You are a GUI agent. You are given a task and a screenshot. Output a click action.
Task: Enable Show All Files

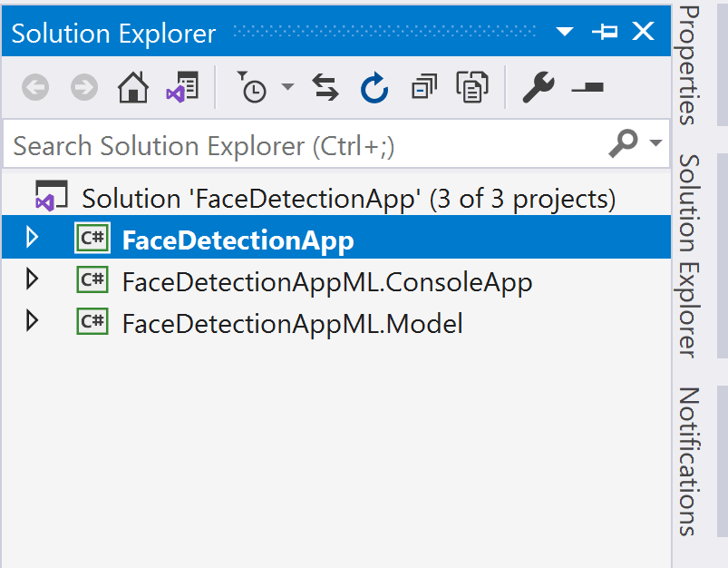pos(471,88)
